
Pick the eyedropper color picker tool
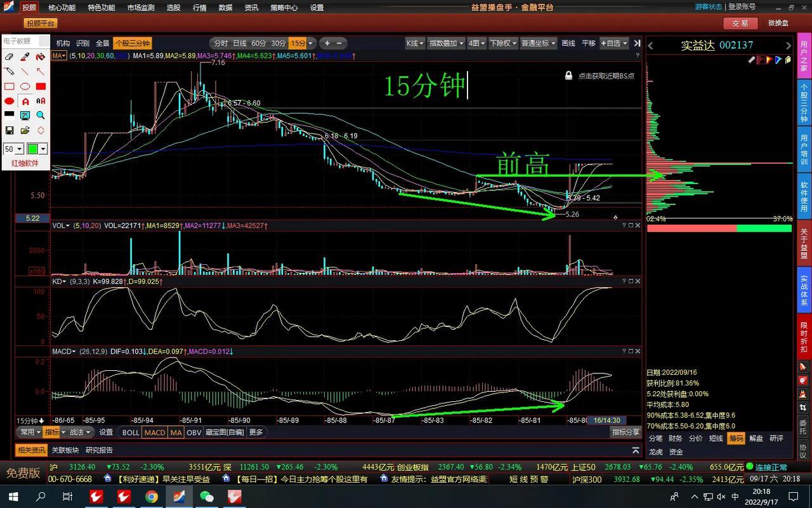click(25, 57)
